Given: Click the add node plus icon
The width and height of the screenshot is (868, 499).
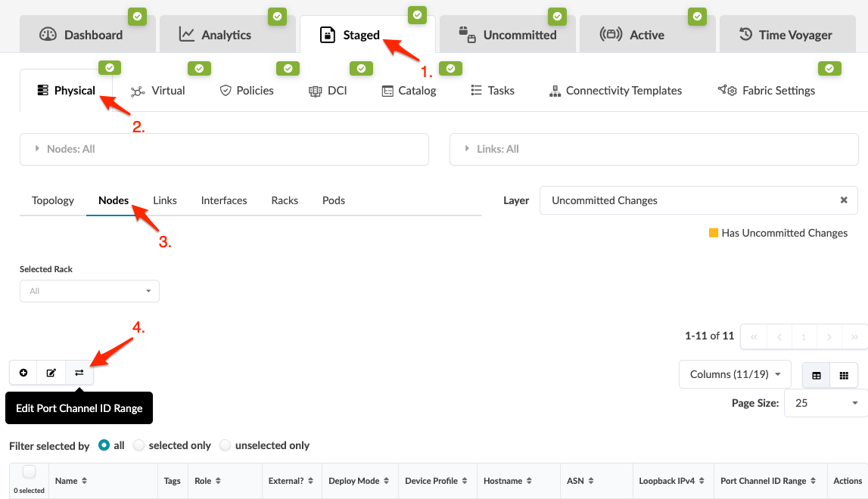Looking at the screenshot, I should click(23, 373).
